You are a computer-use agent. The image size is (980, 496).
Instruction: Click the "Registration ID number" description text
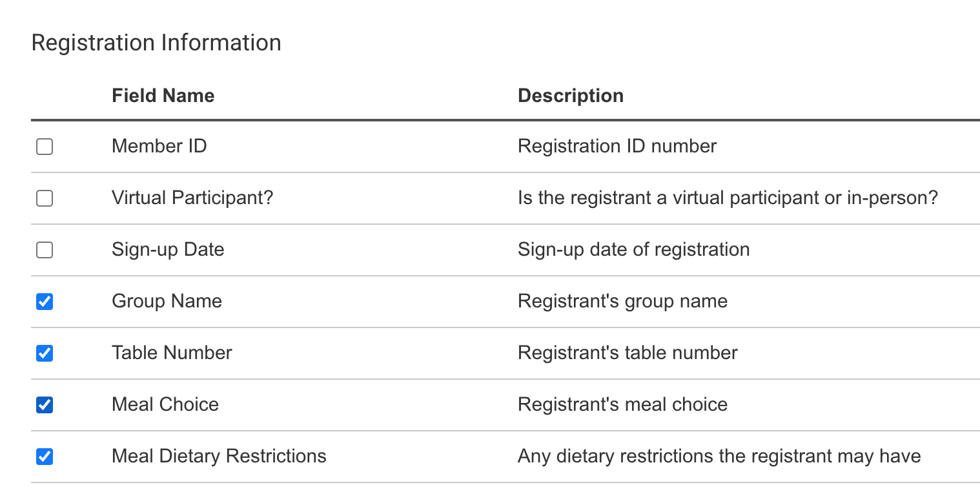617,146
